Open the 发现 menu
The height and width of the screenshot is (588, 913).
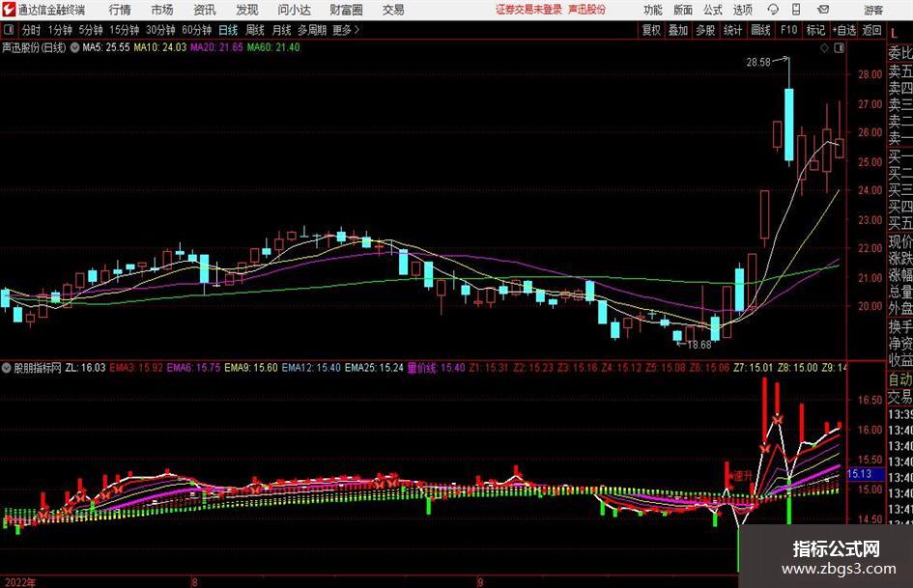pyautogui.click(x=247, y=10)
